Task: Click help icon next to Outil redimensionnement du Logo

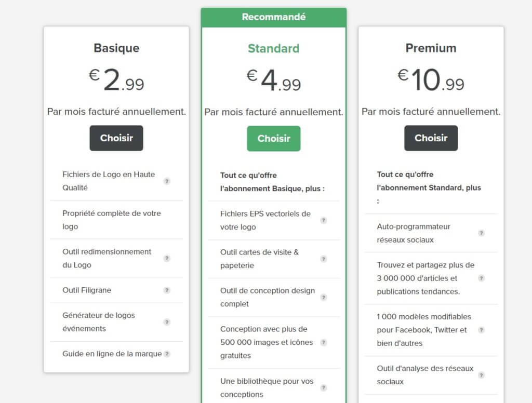Action: [167, 258]
